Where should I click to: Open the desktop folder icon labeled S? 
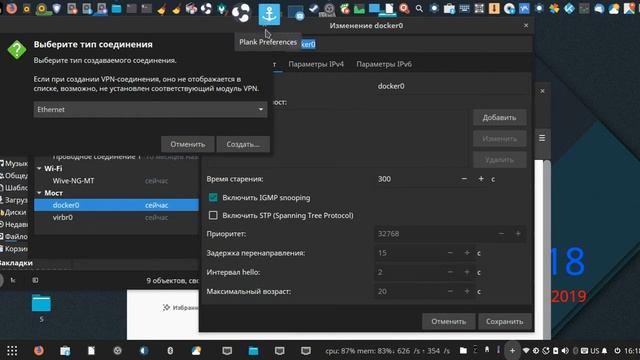41,304
